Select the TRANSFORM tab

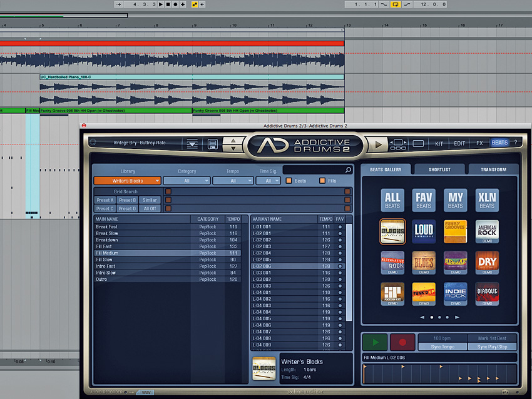[x=493, y=169]
